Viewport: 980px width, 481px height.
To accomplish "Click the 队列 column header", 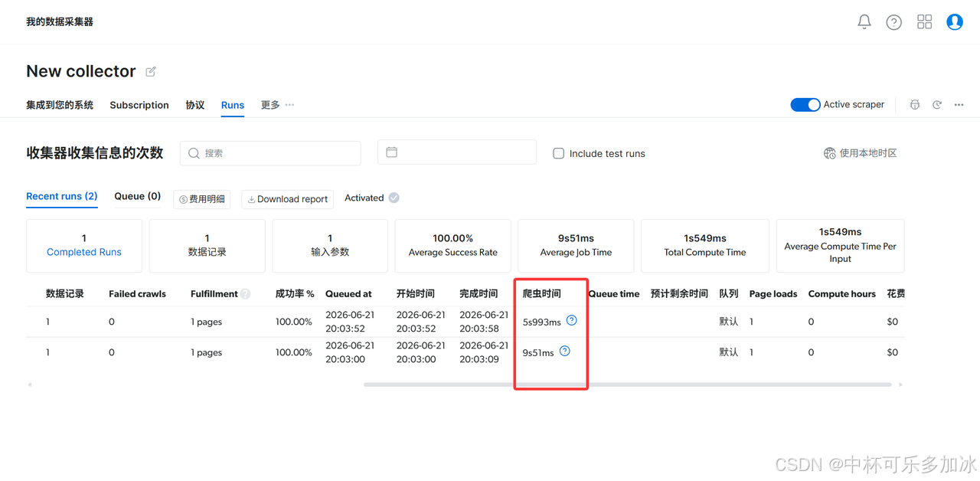I will [729, 294].
